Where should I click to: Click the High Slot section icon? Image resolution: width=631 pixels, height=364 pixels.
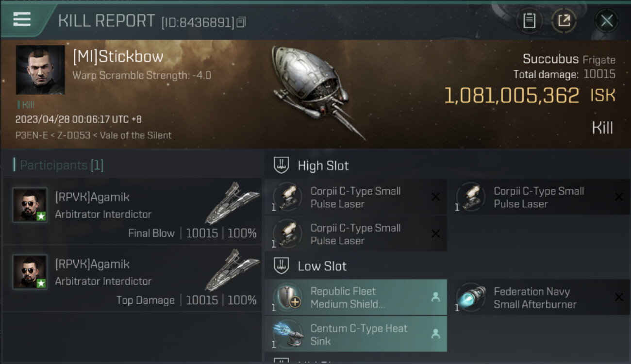coord(282,165)
